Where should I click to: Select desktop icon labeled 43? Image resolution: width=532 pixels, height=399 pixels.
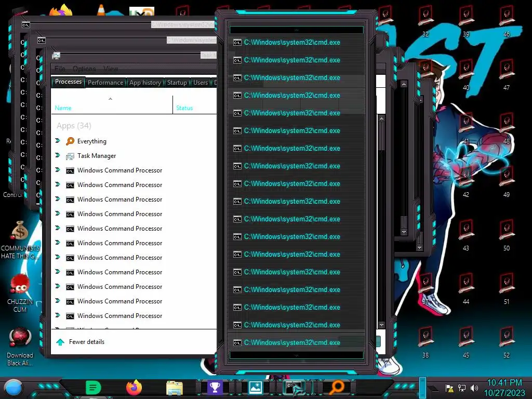tap(466, 235)
